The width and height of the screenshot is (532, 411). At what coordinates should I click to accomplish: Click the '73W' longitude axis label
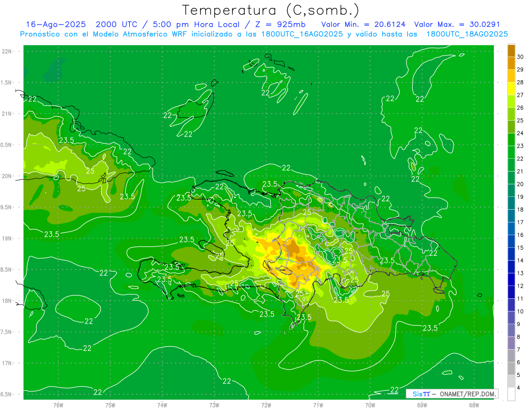(x=214, y=405)
